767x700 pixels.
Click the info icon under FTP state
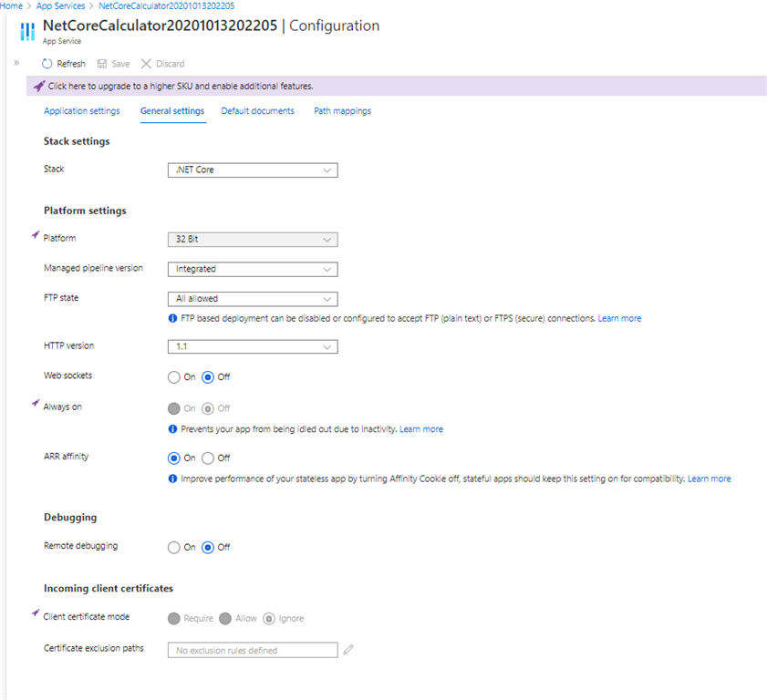[x=172, y=318]
